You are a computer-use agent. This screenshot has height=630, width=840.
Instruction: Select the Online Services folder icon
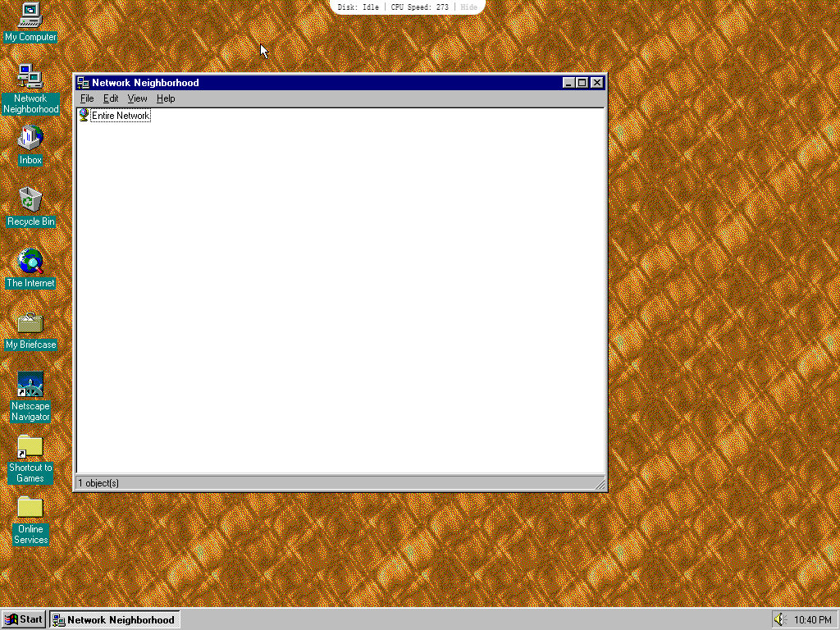30,508
